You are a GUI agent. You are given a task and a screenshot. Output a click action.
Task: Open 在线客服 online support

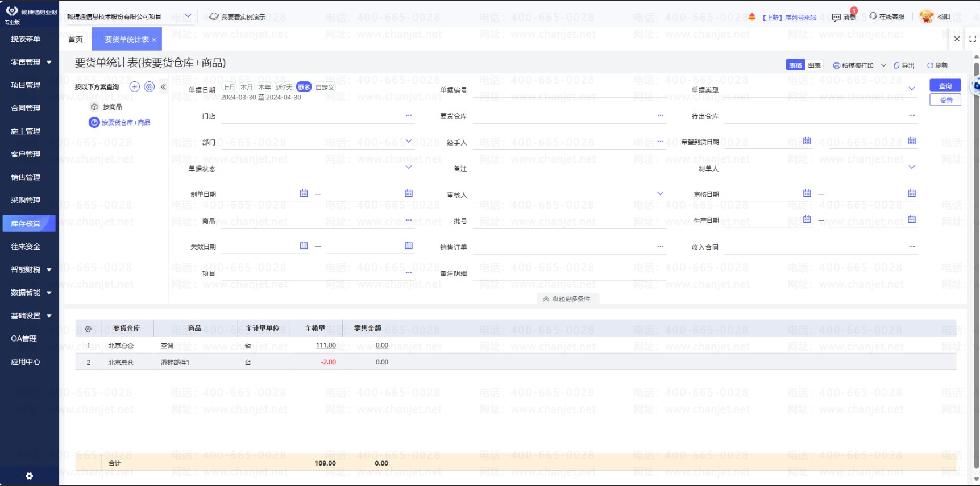click(x=887, y=16)
